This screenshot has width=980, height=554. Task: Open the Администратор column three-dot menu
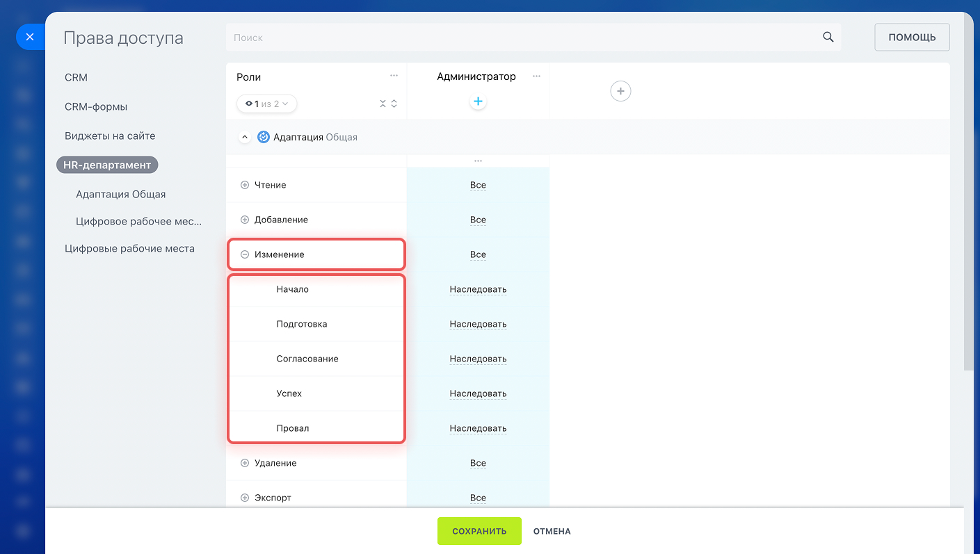click(x=536, y=76)
